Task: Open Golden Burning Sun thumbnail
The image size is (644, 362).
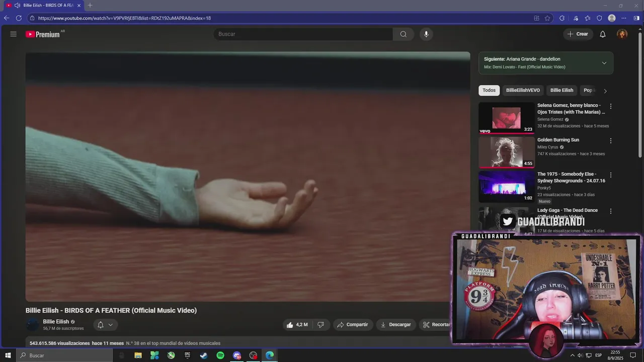Action: pyautogui.click(x=507, y=152)
